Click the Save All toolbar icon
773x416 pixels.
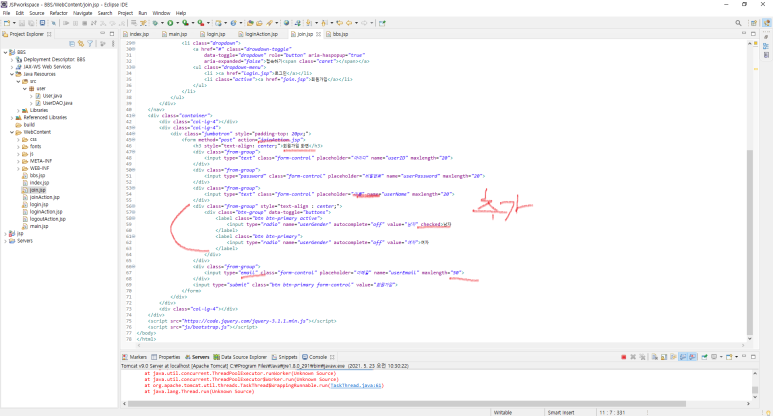coord(31,23)
